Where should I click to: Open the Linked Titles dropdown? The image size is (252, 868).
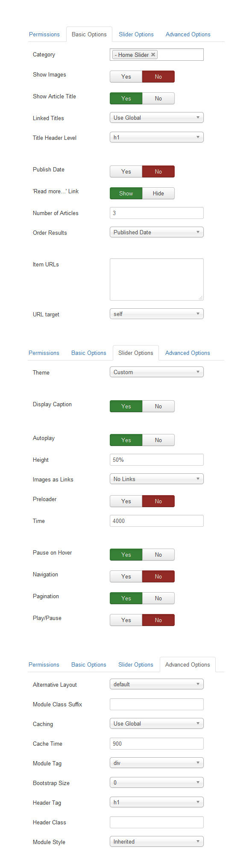(x=157, y=118)
